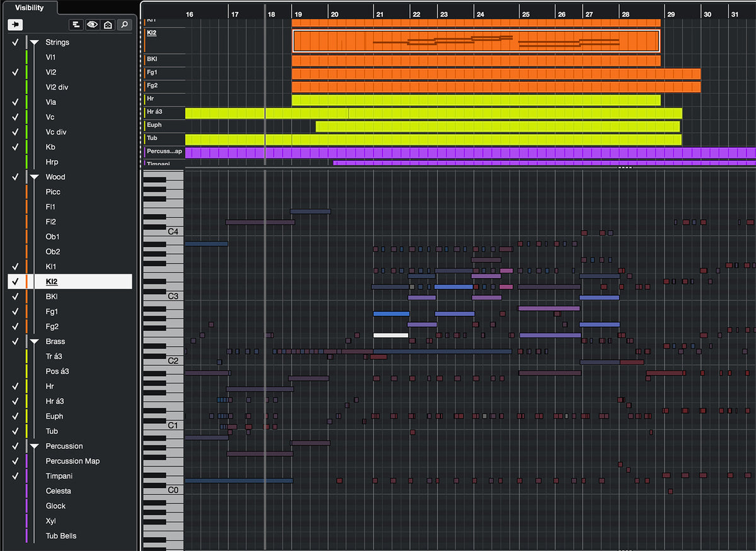Uncheck visibility for the Strings folder
Image resolution: width=756 pixels, height=551 pixels.
(15, 42)
